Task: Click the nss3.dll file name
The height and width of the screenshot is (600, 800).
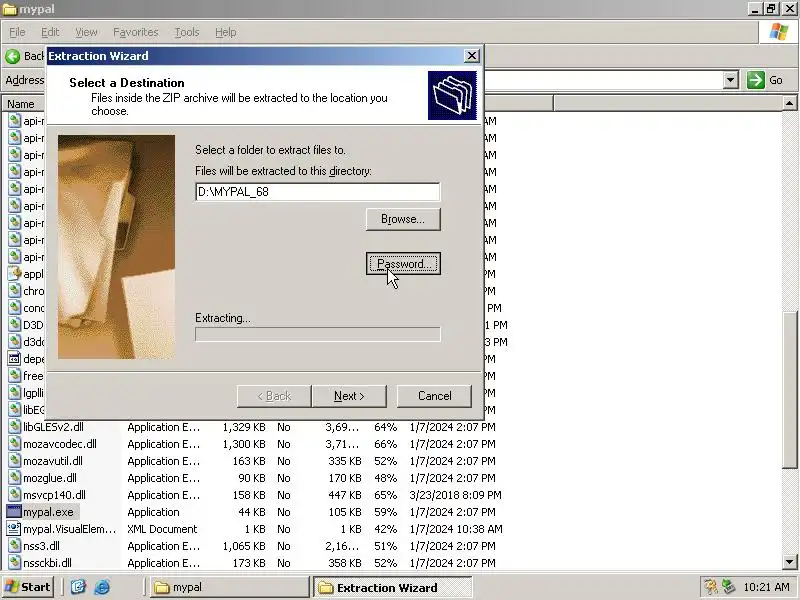Action: [41, 546]
